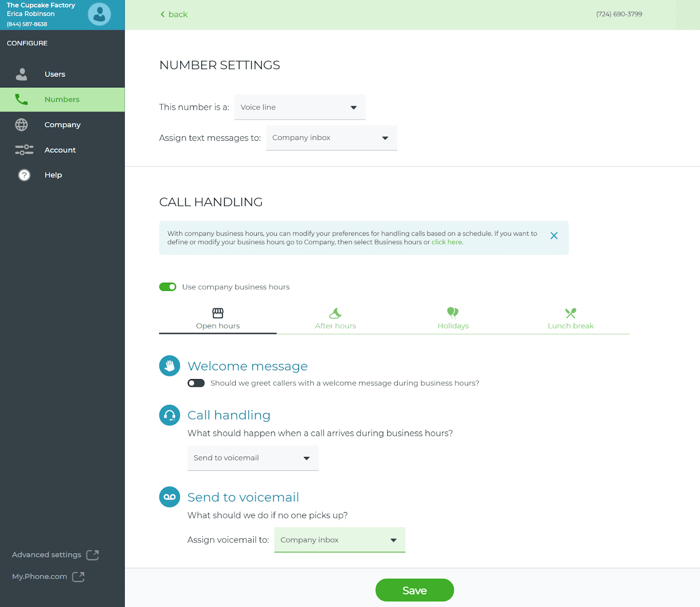Enable the welcome message greeting toggle
The width and height of the screenshot is (700, 607).
(x=196, y=383)
